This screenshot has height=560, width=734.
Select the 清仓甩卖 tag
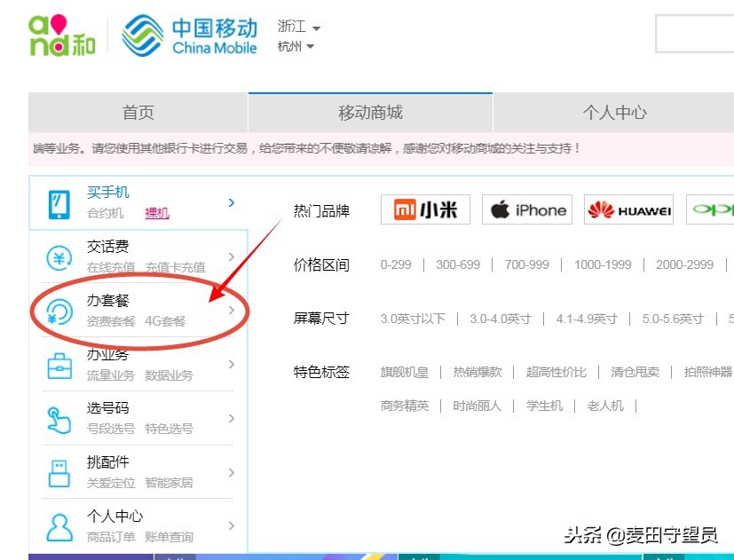(635, 372)
